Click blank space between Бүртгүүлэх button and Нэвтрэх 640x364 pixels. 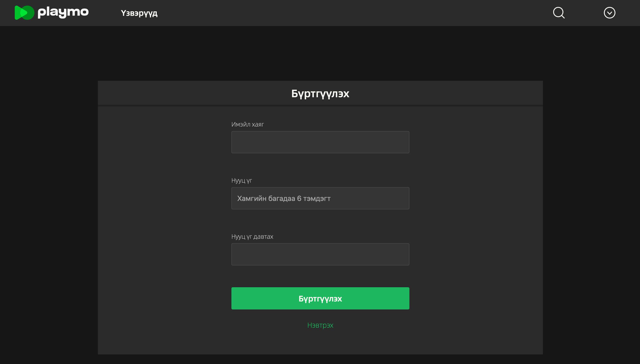(x=320, y=315)
